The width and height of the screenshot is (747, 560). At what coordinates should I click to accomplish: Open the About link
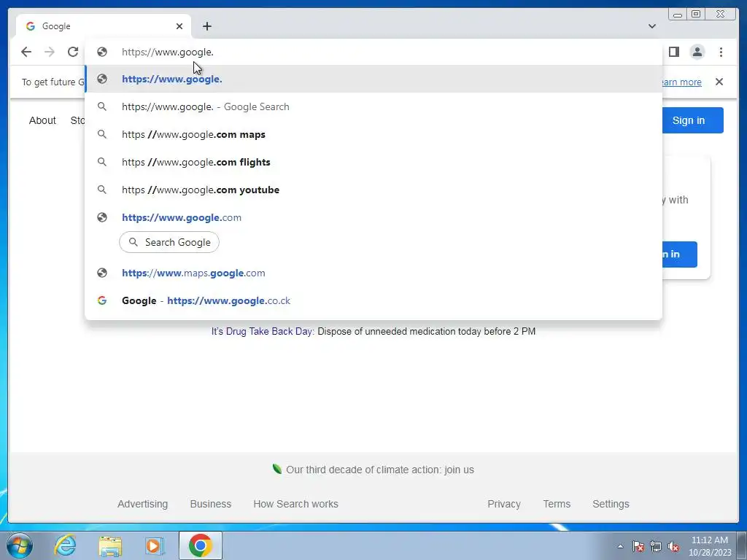click(42, 120)
